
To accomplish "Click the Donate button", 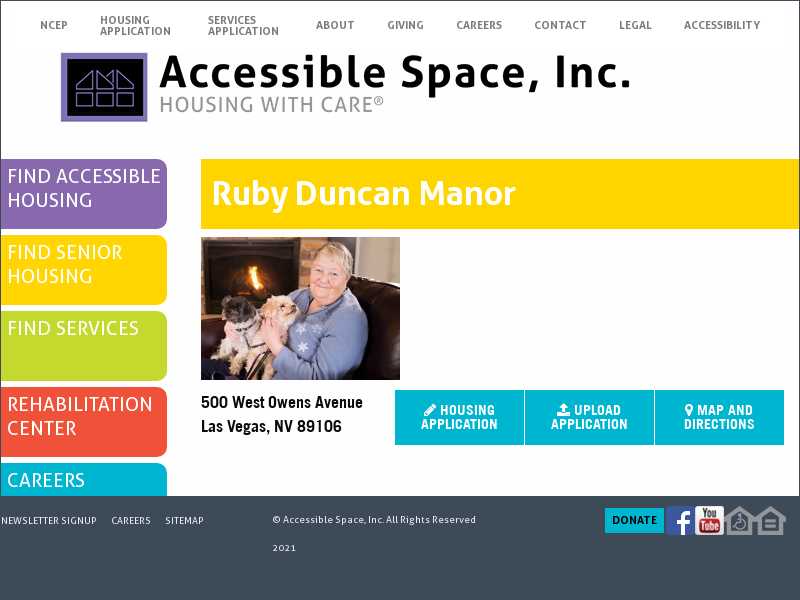I will point(634,520).
